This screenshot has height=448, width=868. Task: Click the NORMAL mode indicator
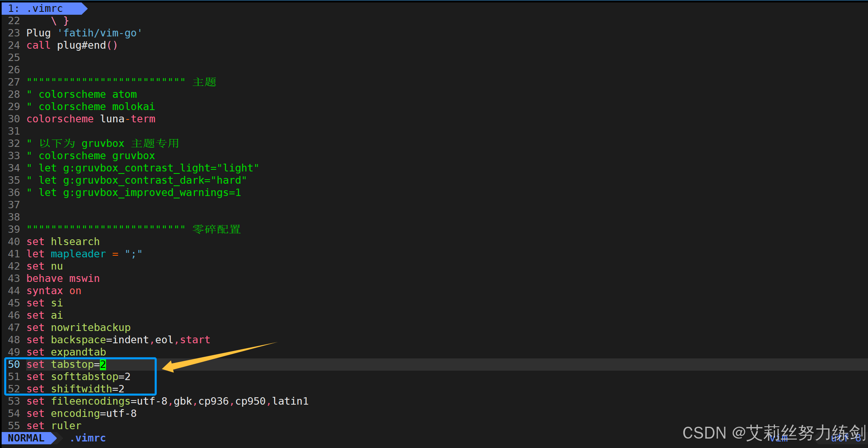coord(26,438)
